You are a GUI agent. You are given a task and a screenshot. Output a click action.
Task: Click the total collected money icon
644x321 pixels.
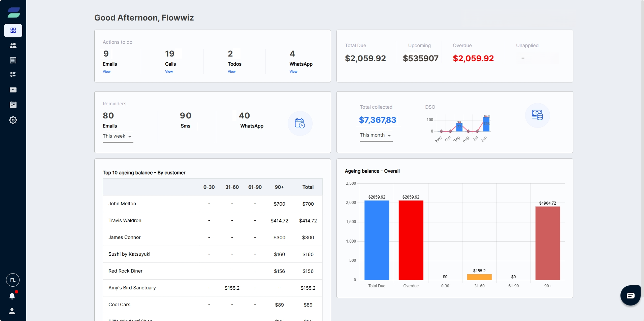coord(538,115)
